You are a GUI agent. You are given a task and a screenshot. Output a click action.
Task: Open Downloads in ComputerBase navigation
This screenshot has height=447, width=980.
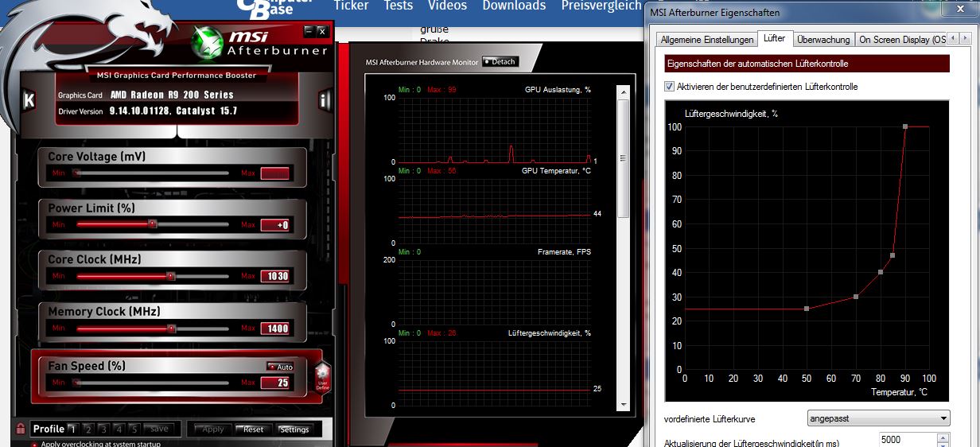[514, 6]
